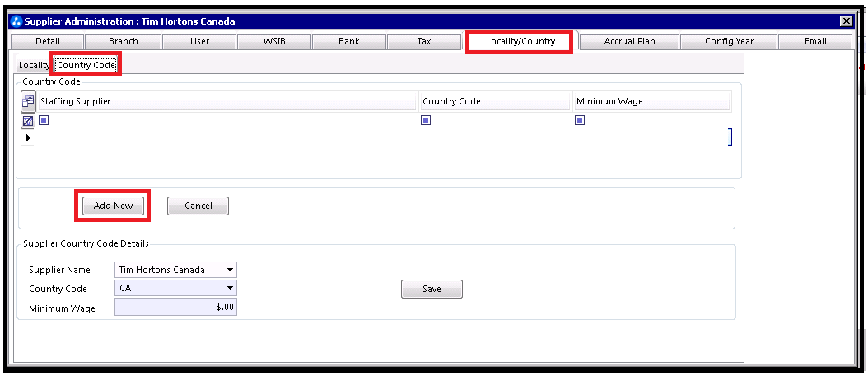Click the Minimum Wage input field
The width and height of the screenshot is (868, 380).
[175, 307]
